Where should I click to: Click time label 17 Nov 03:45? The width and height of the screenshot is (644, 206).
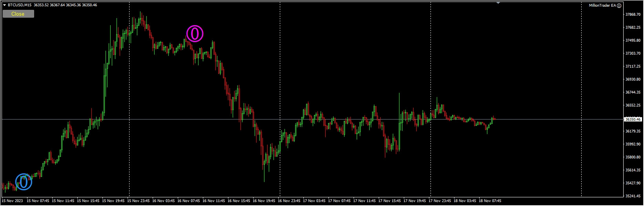(314, 201)
